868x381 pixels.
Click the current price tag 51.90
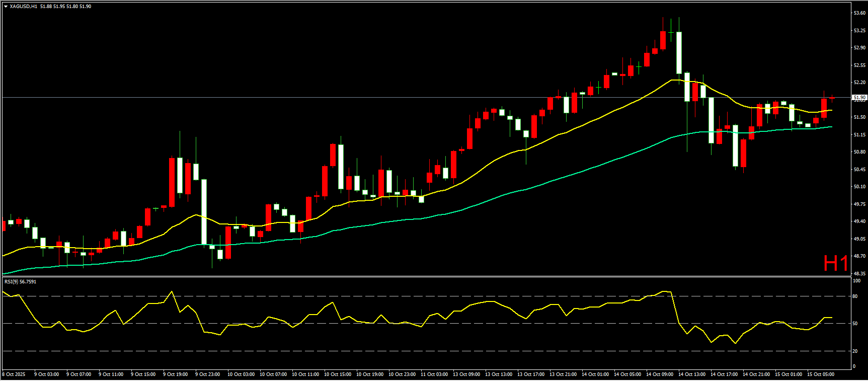coord(859,97)
